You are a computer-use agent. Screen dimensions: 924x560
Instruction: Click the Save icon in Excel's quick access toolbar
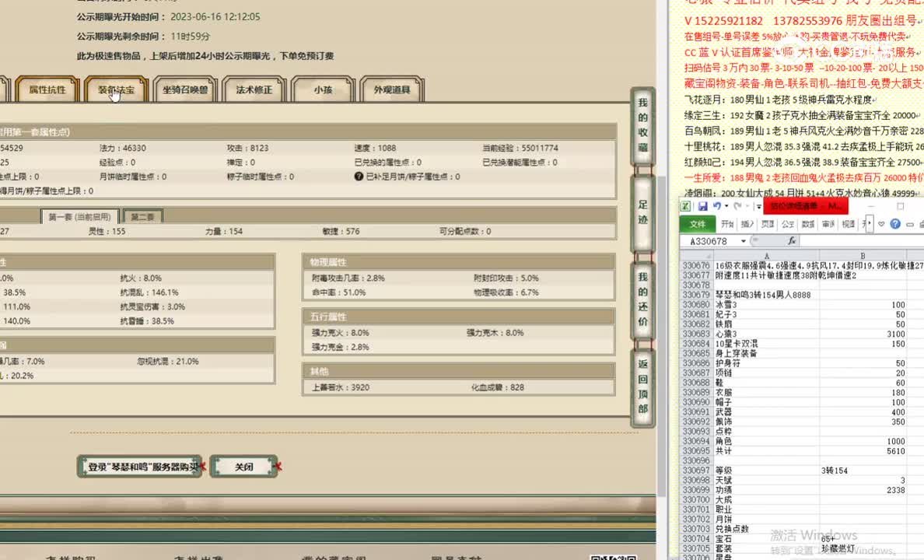pyautogui.click(x=704, y=205)
